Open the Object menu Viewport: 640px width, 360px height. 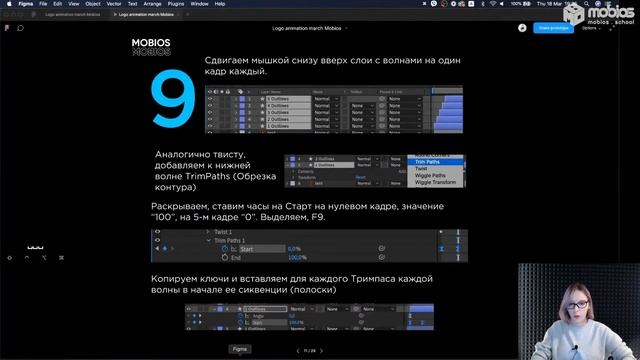click(93, 4)
